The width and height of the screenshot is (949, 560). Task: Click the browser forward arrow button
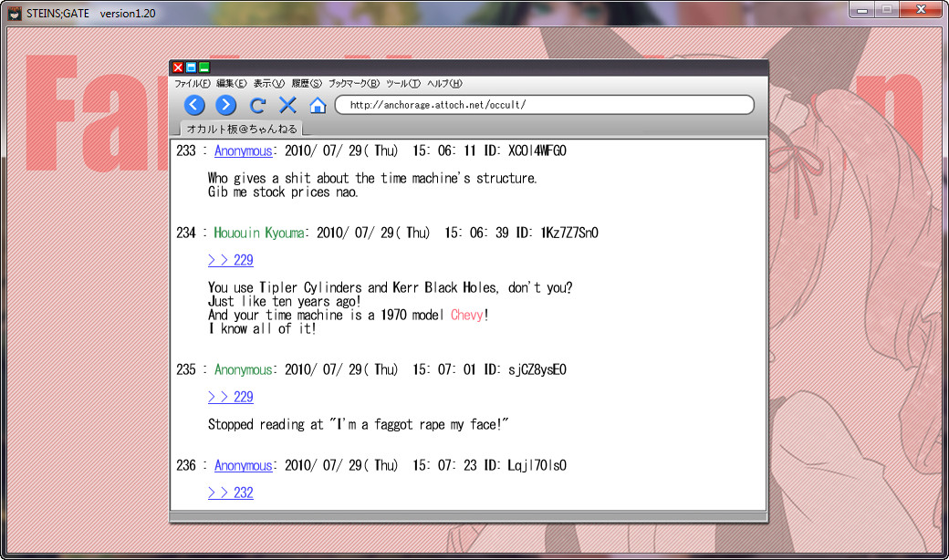[225, 105]
